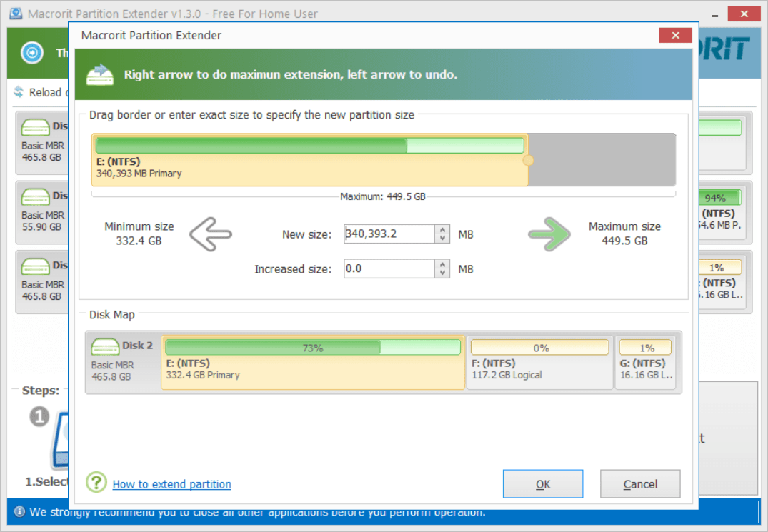Click the Disk 2 drive icon in Disk Map

[x=105, y=347]
